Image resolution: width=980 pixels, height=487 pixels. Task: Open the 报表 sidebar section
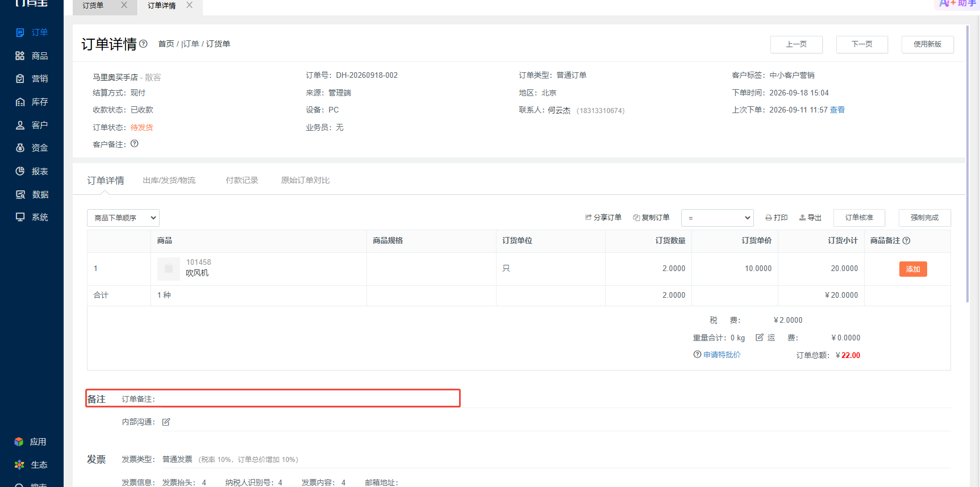pyautogui.click(x=32, y=171)
